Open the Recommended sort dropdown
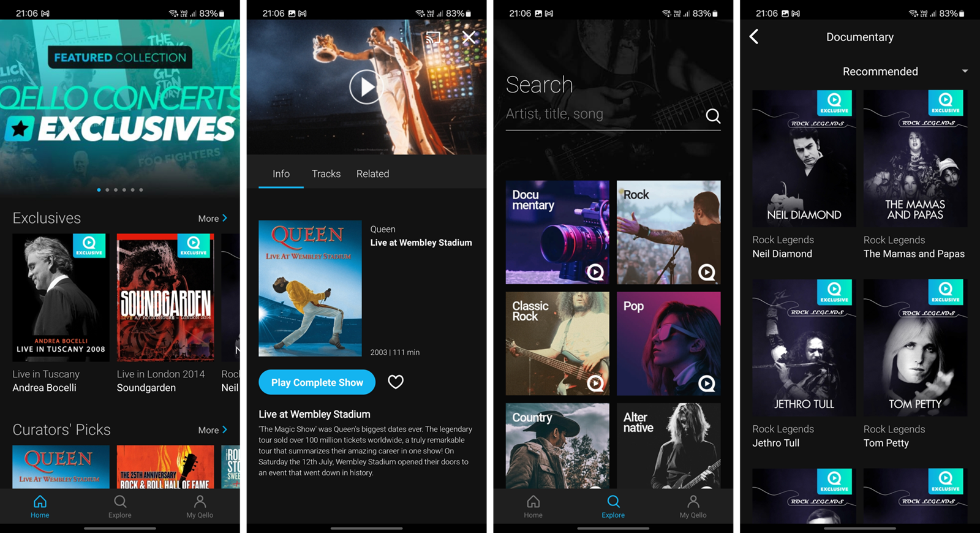 tap(905, 72)
